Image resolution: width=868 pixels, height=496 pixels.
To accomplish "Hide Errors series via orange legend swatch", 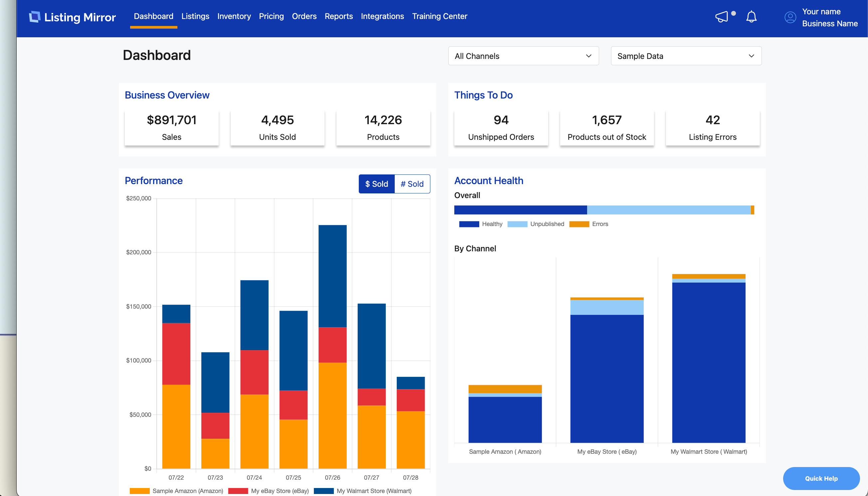I will [579, 224].
